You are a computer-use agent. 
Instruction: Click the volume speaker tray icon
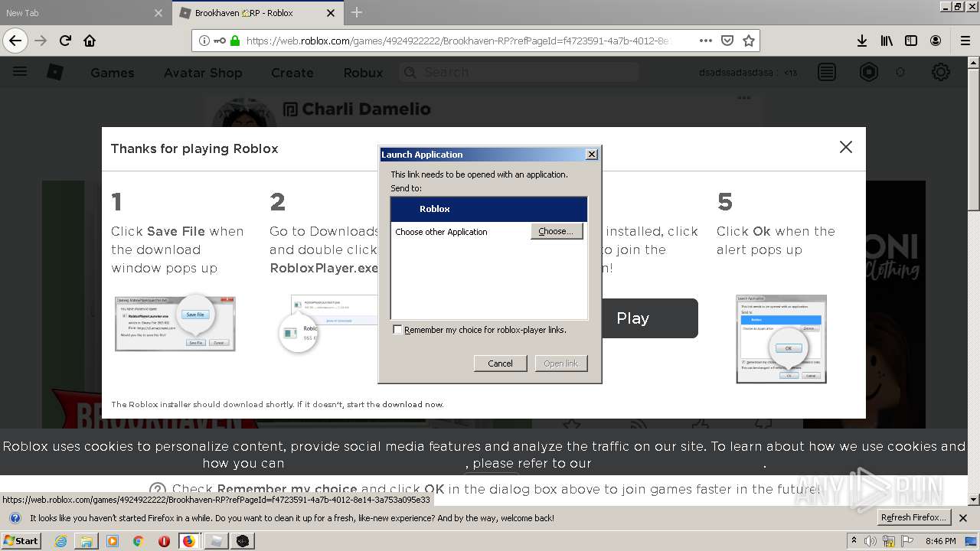point(871,541)
